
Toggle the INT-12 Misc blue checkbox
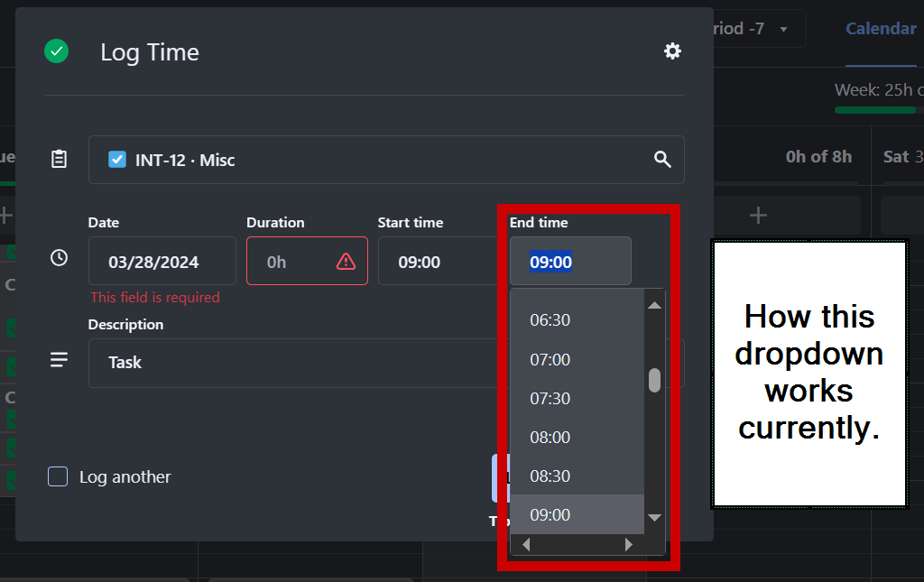tap(117, 160)
